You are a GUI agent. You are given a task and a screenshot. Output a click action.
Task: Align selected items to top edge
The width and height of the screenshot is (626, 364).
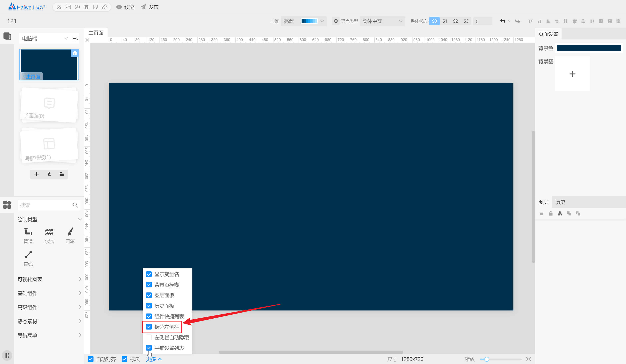tap(531, 21)
